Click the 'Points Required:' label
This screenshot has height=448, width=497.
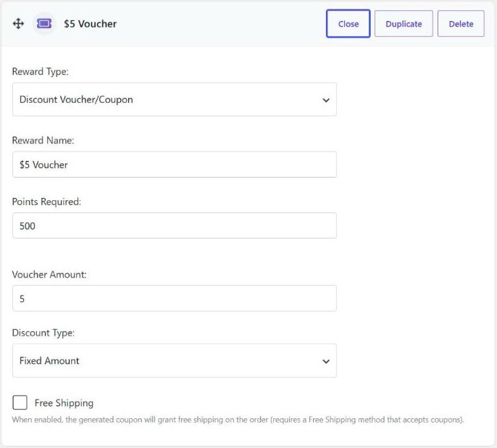pyautogui.click(x=46, y=202)
